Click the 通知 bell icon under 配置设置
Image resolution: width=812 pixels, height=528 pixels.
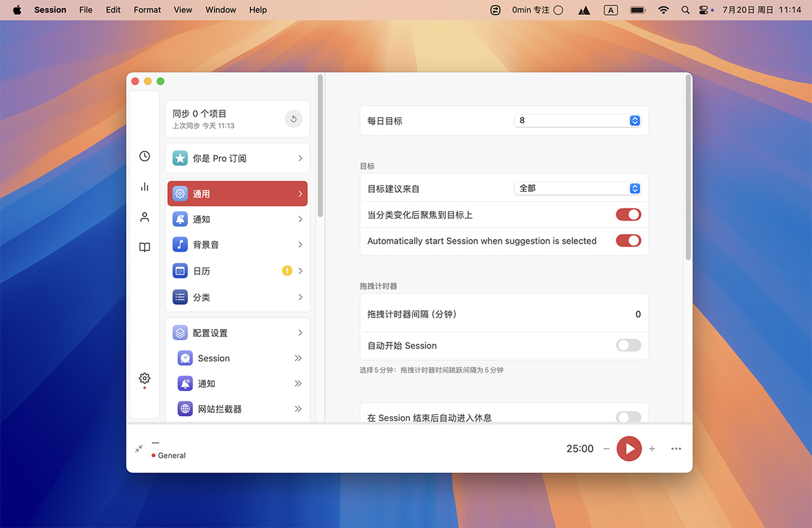click(x=185, y=384)
